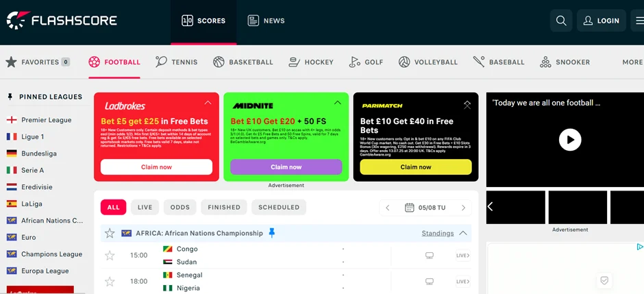
Task: Star the Congo vs Sudan match
Action: pos(110,256)
